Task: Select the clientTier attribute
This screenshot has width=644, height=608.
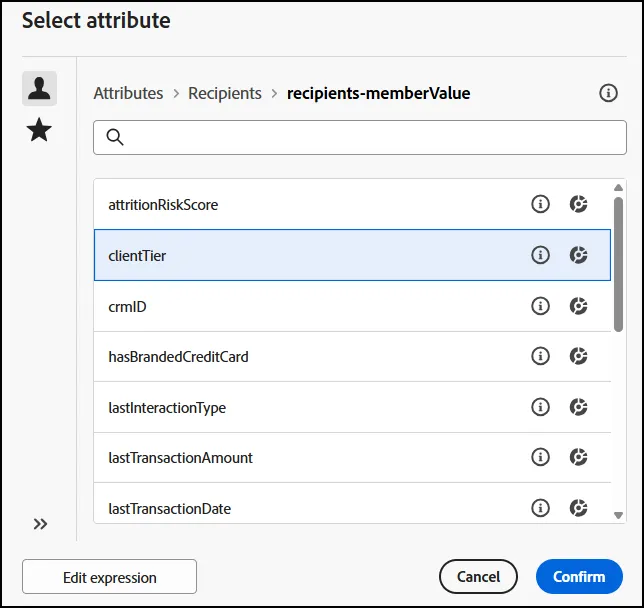Action: [x=352, y=255]
